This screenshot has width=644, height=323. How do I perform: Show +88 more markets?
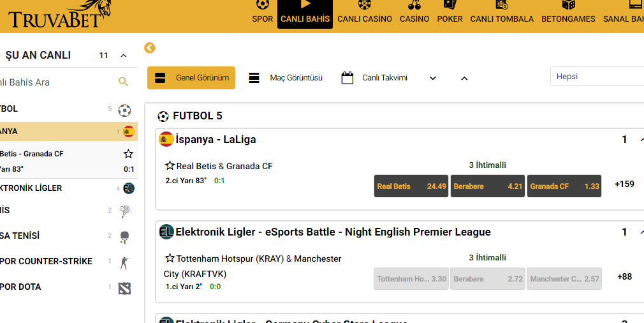(x=624, y=276)
